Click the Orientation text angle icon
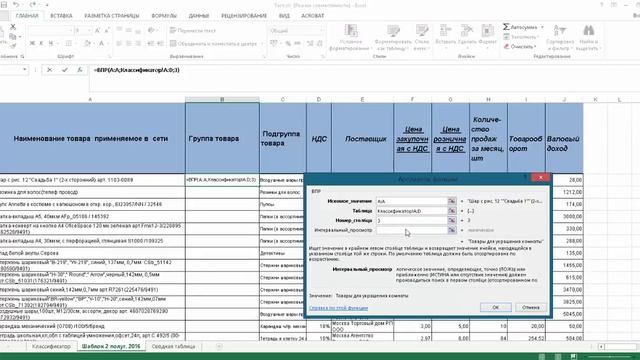Viewport: 640px width, 360px height. (x=152, y=31)
